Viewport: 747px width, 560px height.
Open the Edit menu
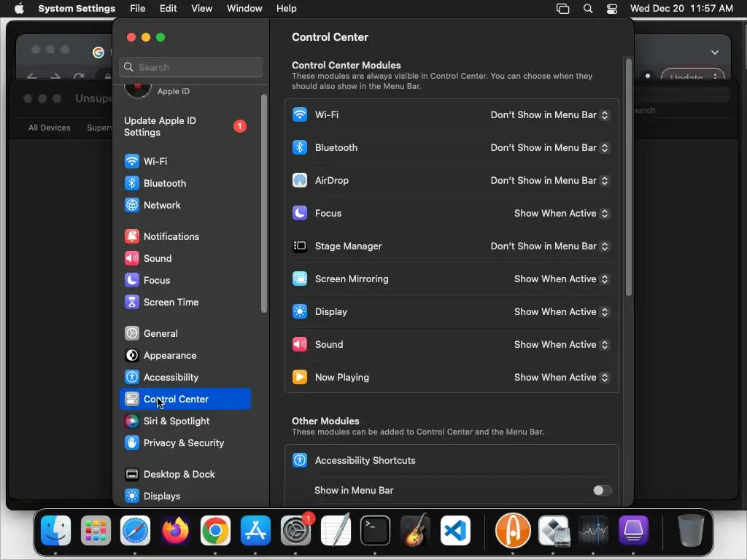(169, 8)
